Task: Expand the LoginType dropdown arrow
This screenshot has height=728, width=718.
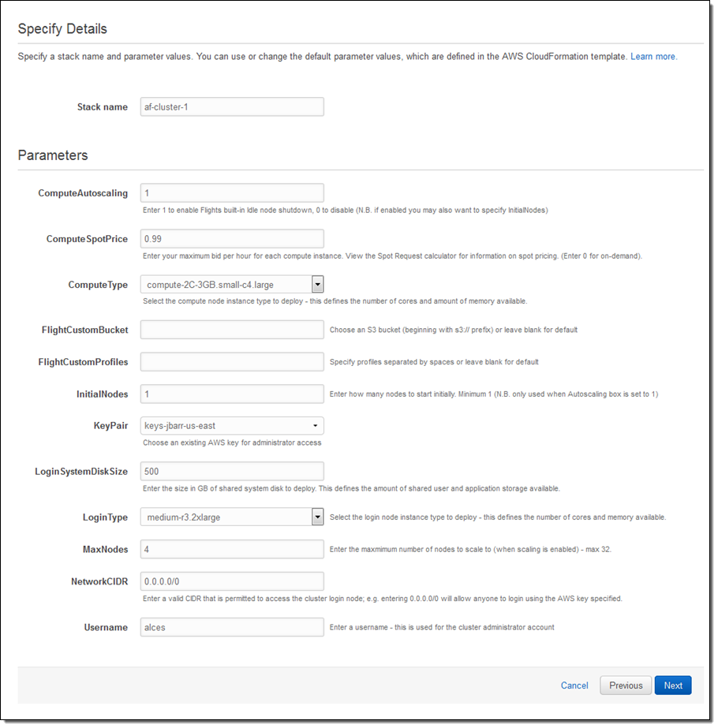Action: click(x=317, y=517)
